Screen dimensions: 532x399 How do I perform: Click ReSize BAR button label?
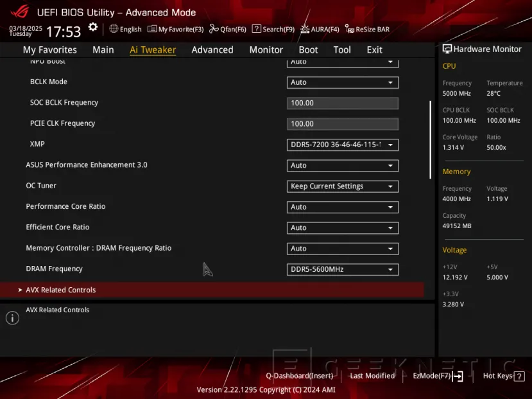click(373, 30)
